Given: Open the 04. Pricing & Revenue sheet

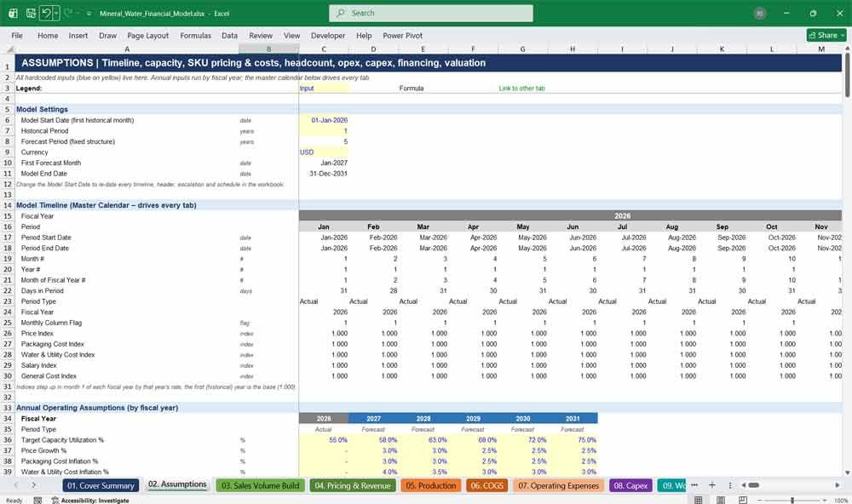Looking at the screenshot, I should [353, 485].
